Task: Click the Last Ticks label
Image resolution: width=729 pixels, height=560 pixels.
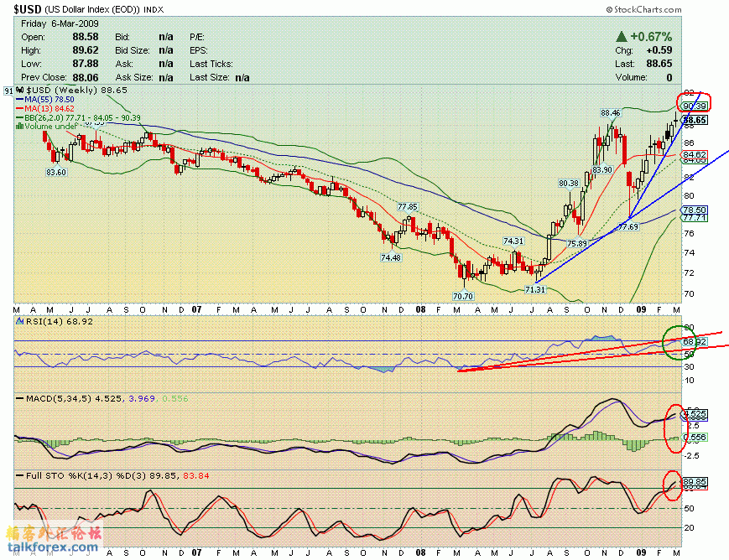Action: click(211, 64)
